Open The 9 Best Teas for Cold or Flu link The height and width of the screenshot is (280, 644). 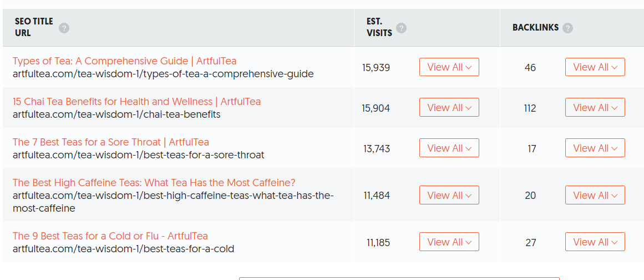pyautogui.click(x=110, y=236)
